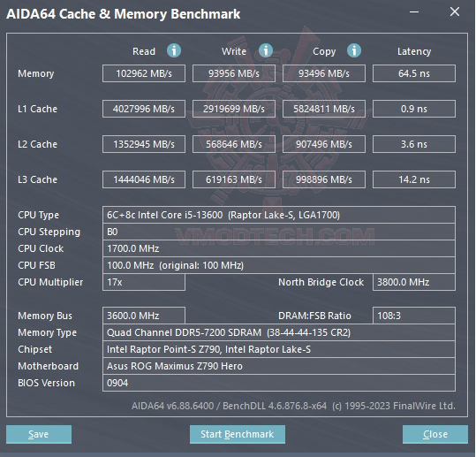Select L3 Cache latency 14.2 ns
Screen dimensions: 476x457
414,179
